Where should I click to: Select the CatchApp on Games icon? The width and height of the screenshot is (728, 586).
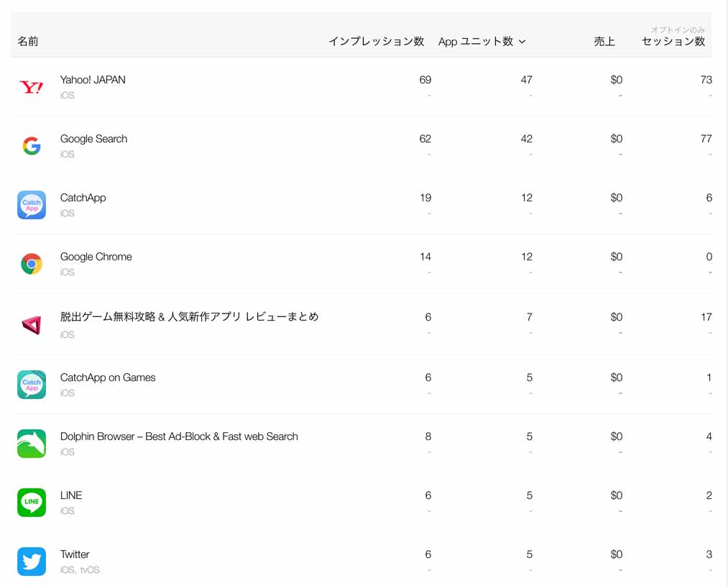32,385
